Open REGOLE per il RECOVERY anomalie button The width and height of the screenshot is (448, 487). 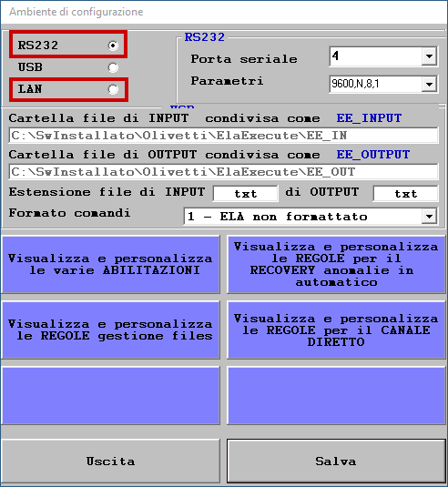pyautogui.click(x=337, y=264)
